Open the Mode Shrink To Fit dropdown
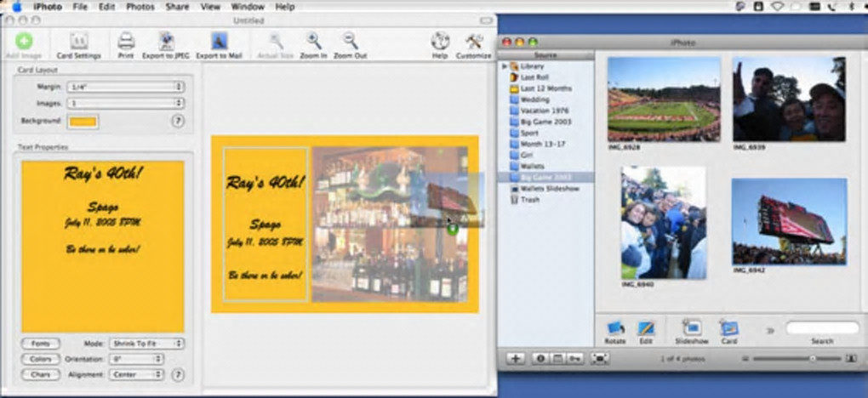This screenshot has height=398, width=868. (x=146, y=344)
